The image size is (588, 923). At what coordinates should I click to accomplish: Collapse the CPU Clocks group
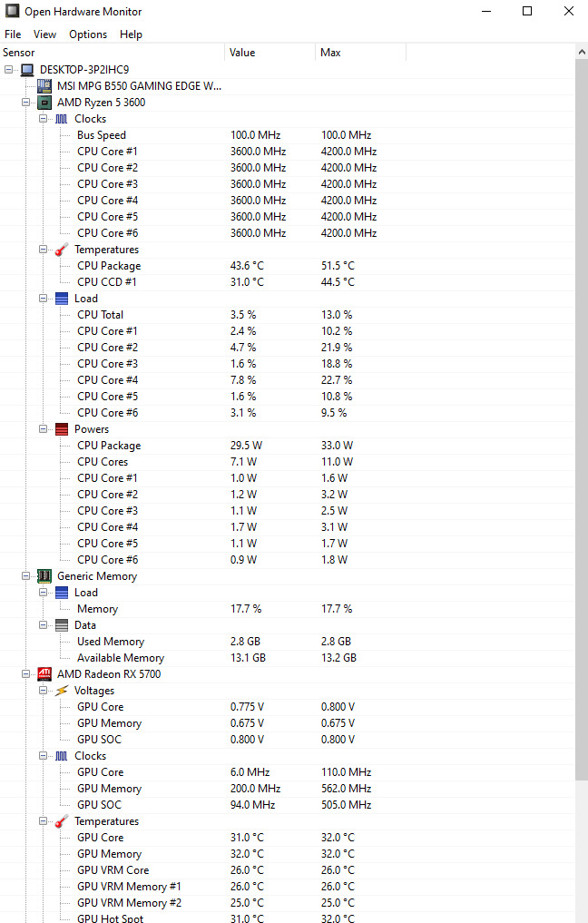point(43,118)
